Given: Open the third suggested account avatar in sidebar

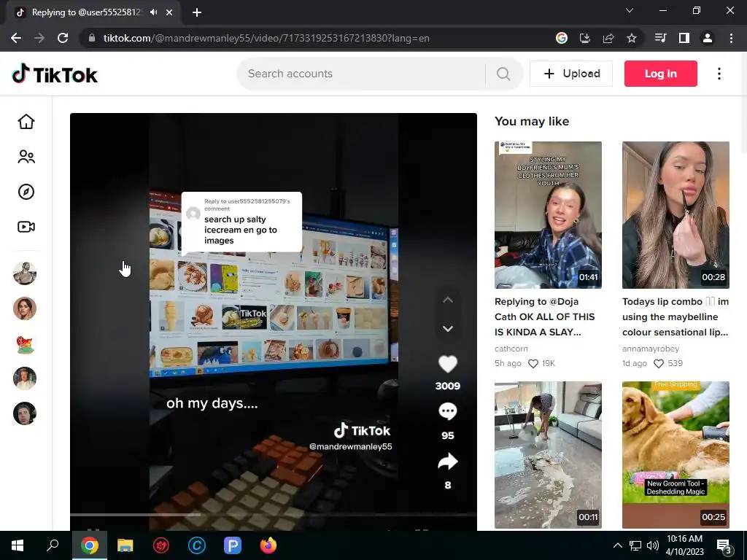Looking at the screenshot, I should click(25, 343).
